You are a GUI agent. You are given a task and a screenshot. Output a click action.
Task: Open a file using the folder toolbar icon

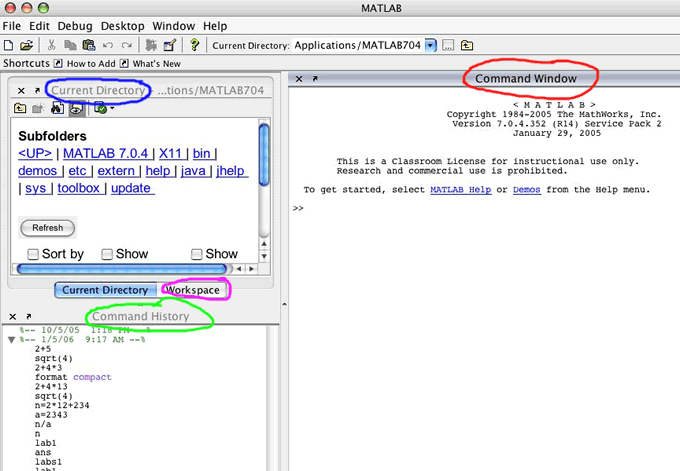(26, 45)
